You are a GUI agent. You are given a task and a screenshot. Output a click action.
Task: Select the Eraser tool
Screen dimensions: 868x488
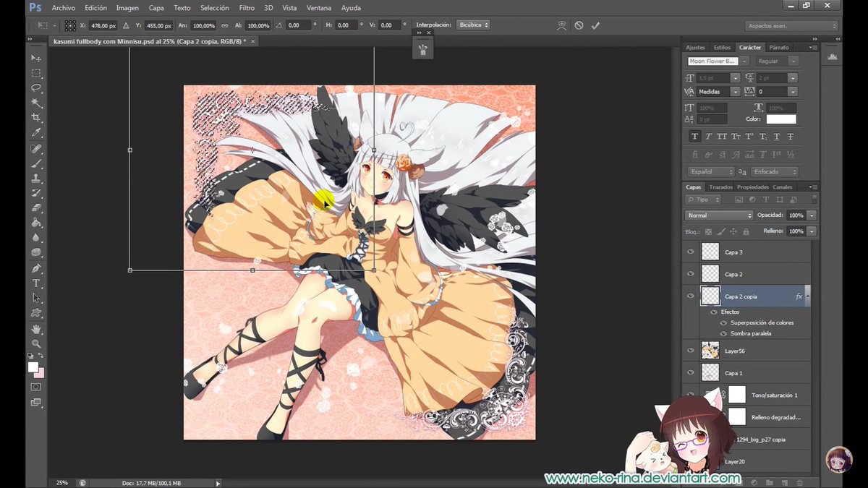pos(36,208)
